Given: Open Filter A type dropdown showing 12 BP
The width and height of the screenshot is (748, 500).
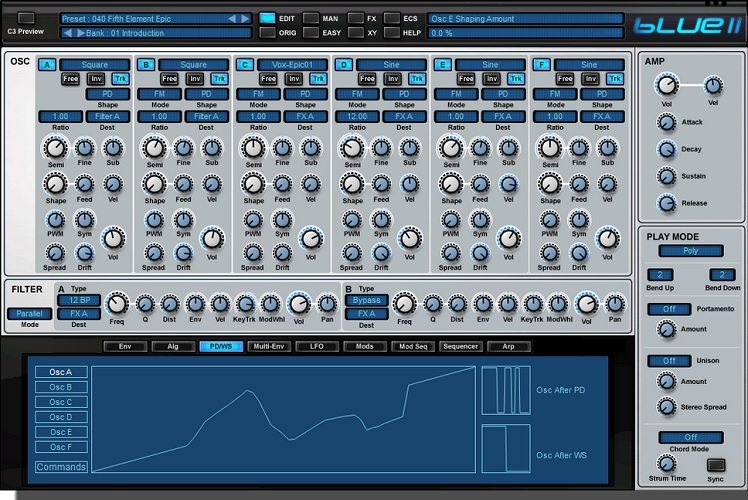Looking at the screenshot, I should click(x=78, y=300).
